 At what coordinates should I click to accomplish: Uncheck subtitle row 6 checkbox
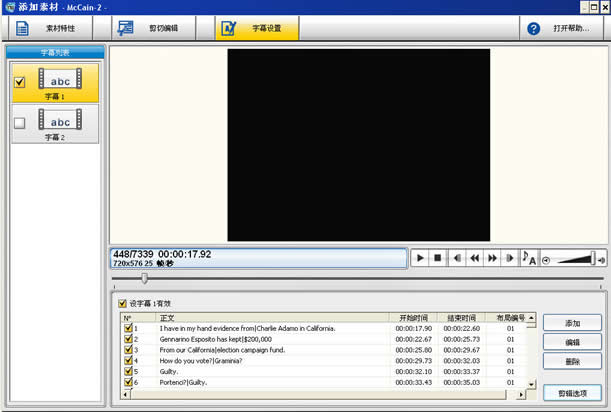128,382
